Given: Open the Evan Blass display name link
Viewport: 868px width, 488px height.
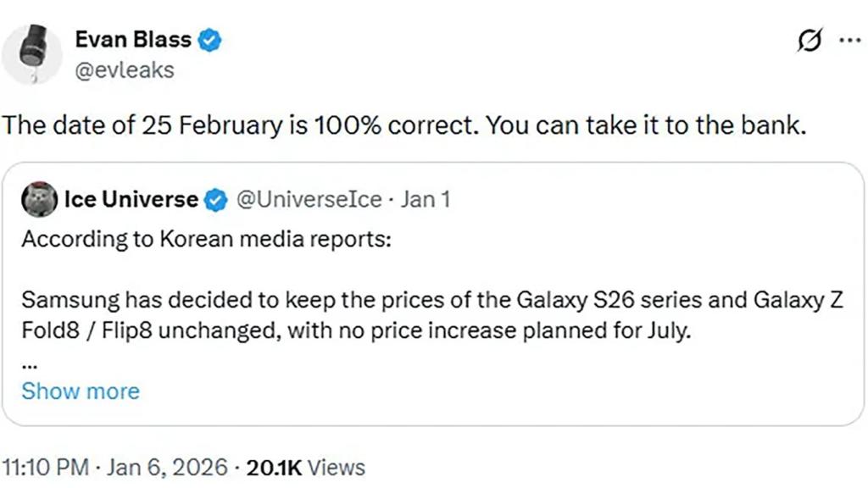Looking at the screenshot, I should tap(132, 40).
